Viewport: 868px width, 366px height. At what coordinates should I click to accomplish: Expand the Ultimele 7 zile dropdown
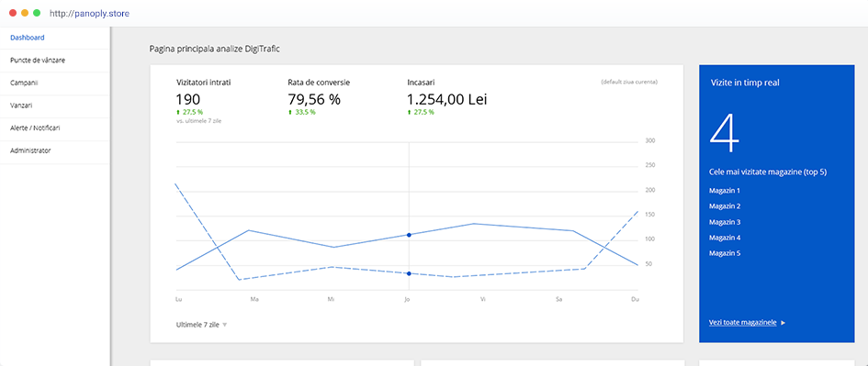tap(201, 325)
